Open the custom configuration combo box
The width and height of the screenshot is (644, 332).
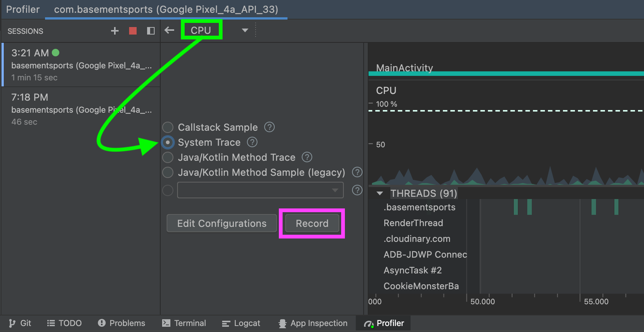[260, 190]
